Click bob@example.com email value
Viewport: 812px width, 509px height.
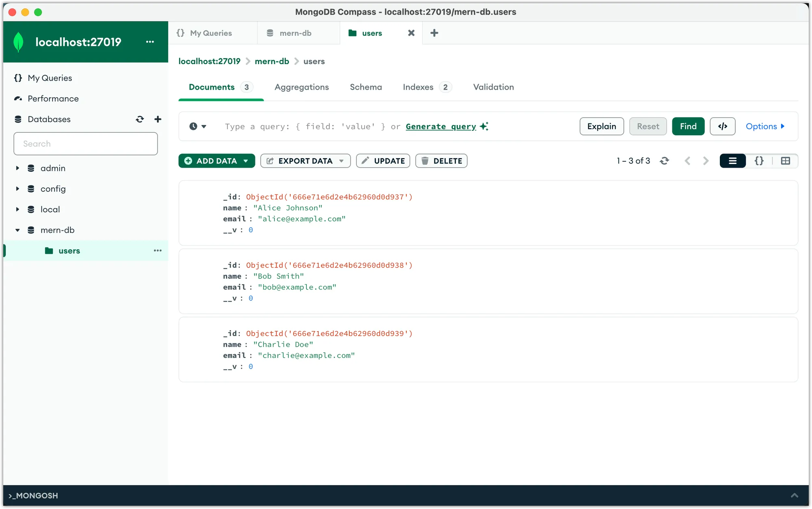[297, 287]
